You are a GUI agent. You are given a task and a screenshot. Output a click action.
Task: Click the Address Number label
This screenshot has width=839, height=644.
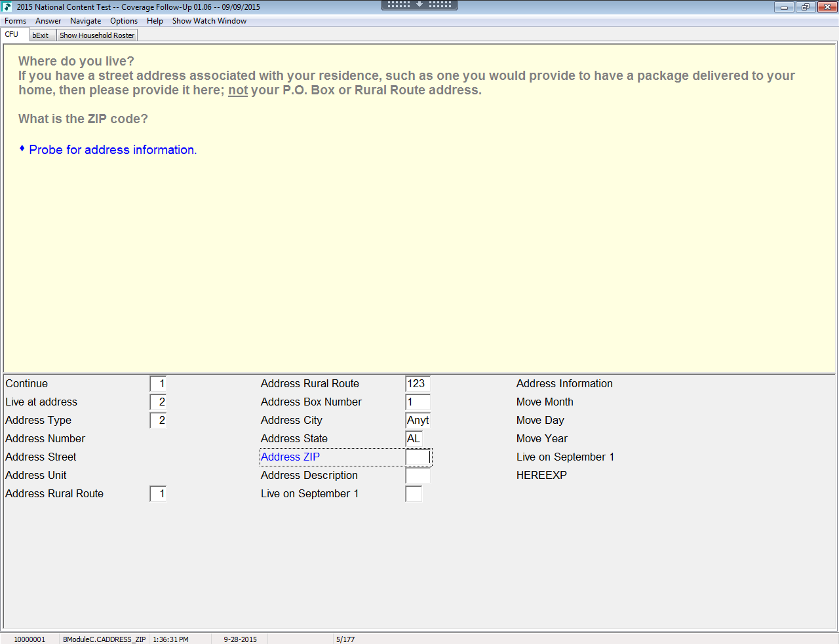click(45, 439)
